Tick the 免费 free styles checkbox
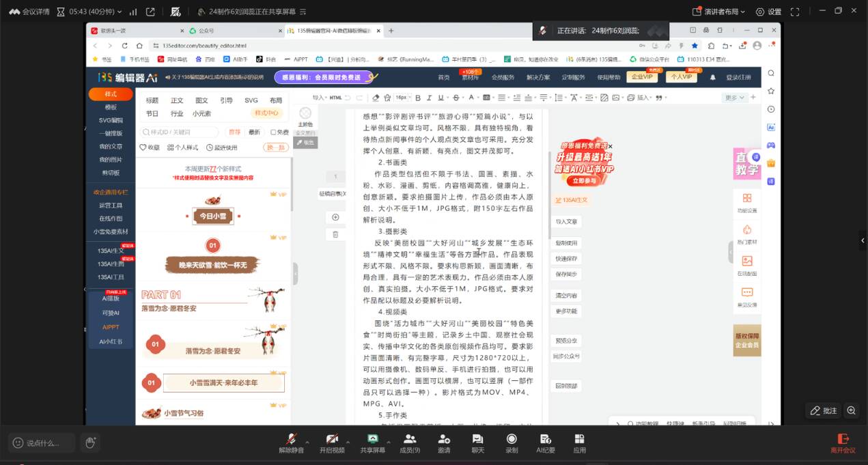Viewport: 868px width, 465px height. tap(274, 132)
